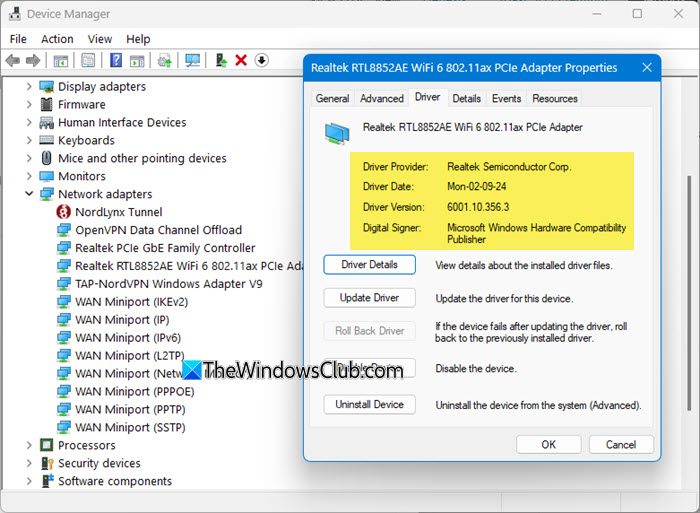
Task: Click the gear with green arrow toolbar icon
Action: (x=165, y=60)
